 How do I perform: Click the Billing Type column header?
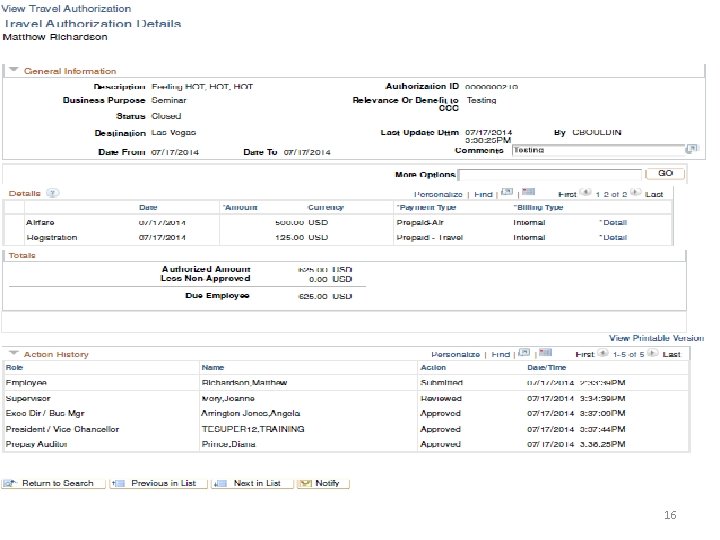pyautogui.click(x=538, y=208)
